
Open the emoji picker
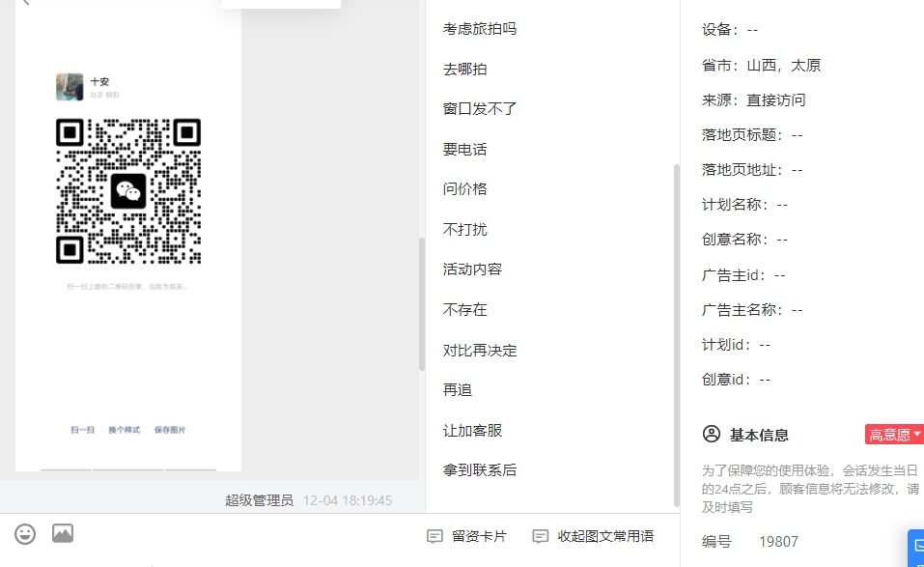point(25,534)
